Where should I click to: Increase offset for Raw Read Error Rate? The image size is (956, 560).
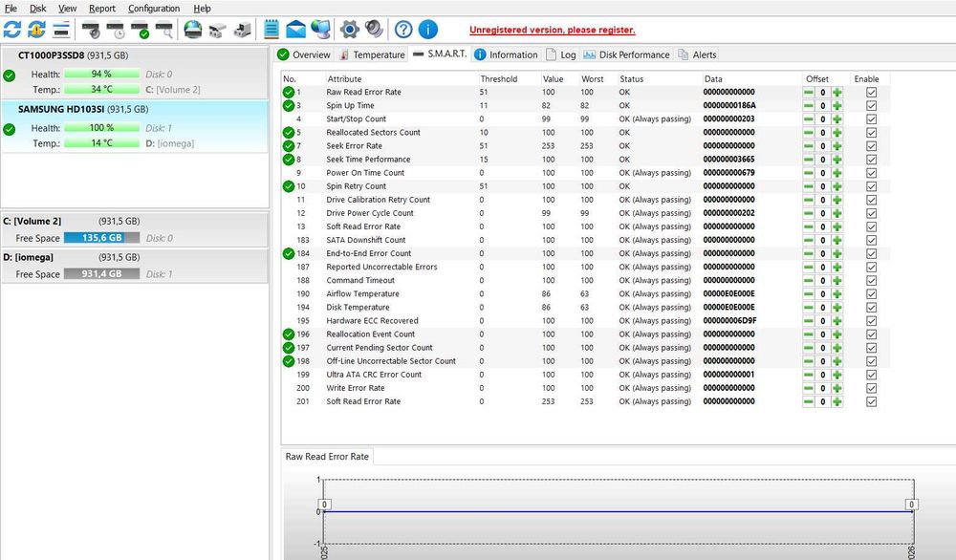(836, 92)
